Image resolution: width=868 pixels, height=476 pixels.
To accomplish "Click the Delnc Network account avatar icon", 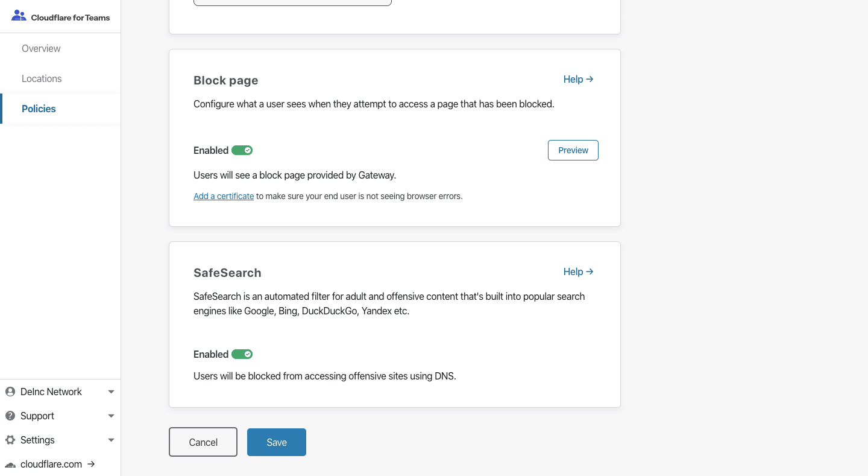I will (x=10, y=392).
